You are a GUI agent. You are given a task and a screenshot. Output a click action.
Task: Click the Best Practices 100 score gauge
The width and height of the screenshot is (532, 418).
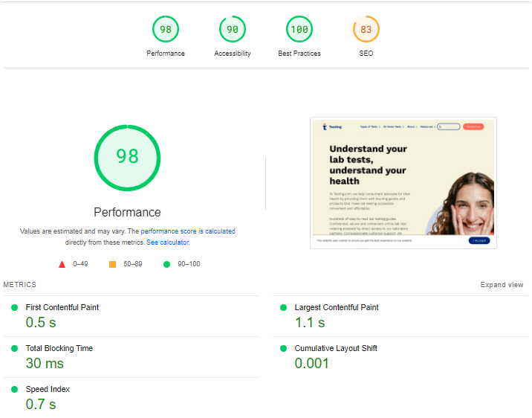click(x=299, y=29)
